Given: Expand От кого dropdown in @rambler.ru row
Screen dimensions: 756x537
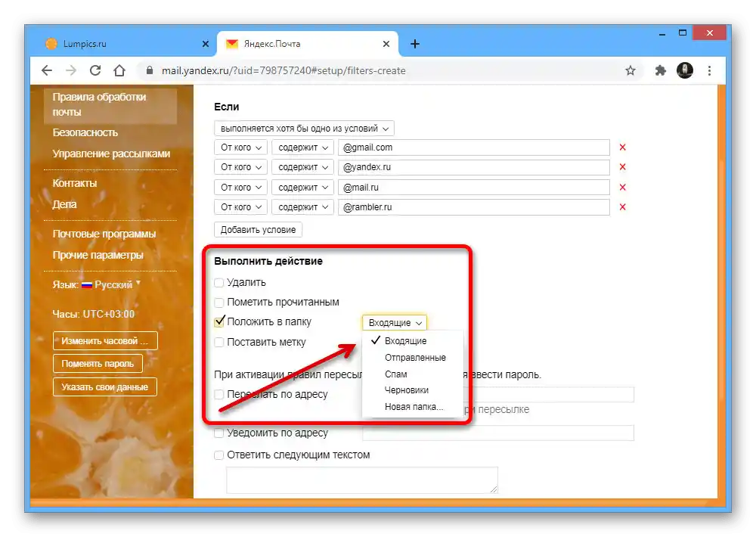Looking at the screenshot, I should (x=240, y=207).
